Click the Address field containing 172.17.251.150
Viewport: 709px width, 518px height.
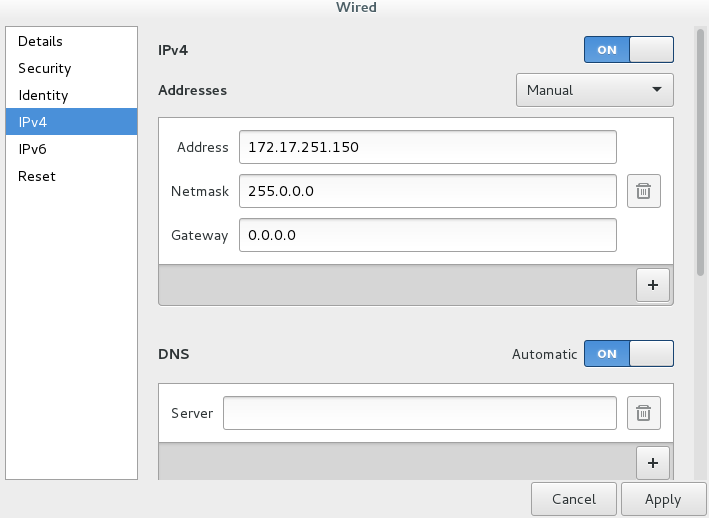[x=427, y=147]
